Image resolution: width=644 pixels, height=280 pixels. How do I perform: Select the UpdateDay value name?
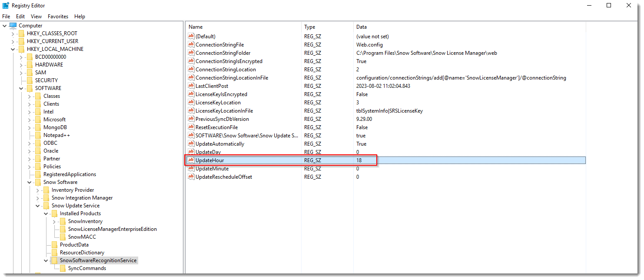[x=208, y=152]
